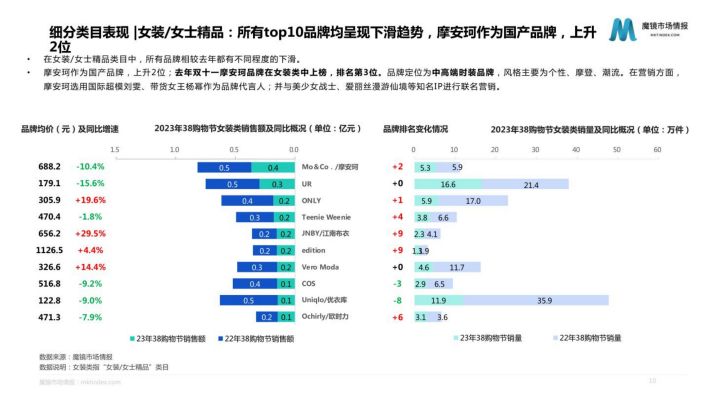
Task: Click Uniqlo's 35.9 sales volume bar
Action: click(x=536, y=300)
